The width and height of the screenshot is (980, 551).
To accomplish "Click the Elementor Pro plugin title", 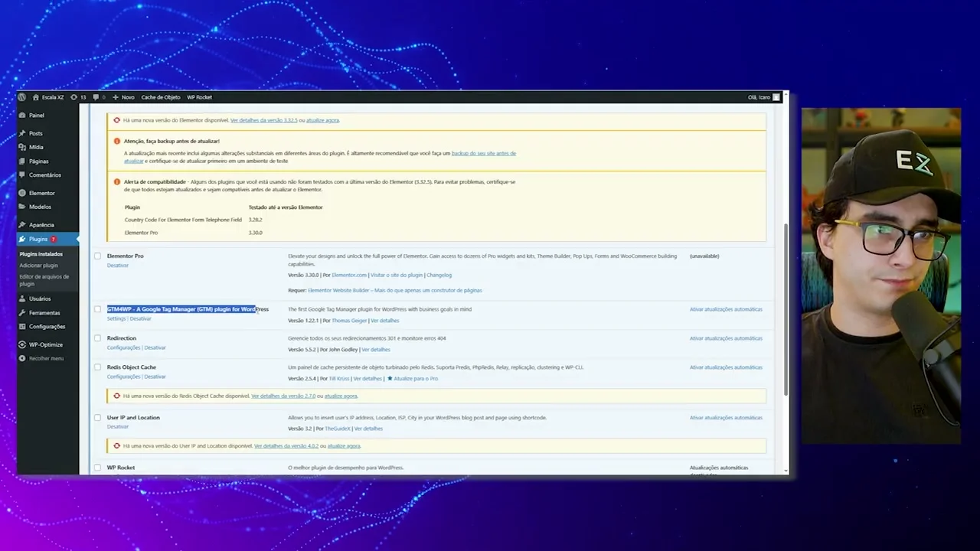I will (x=126, y=256).
